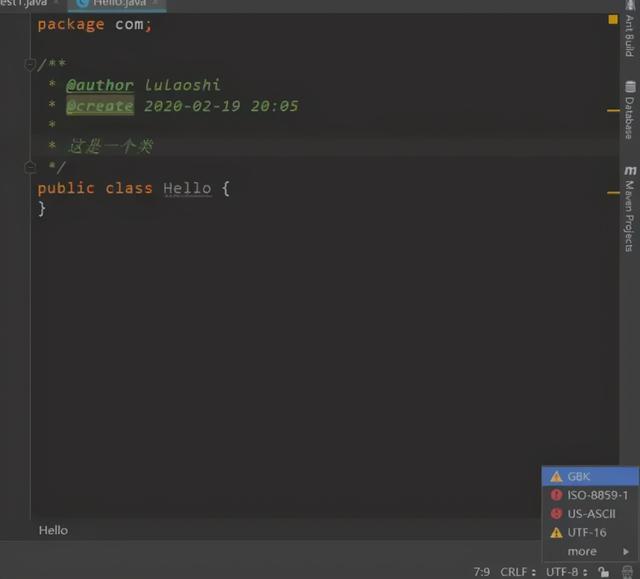The height and width of the screenshot is (579, 640).
Task: Jump to warning stripe near class declaration
Action: (x=613, y=193)
